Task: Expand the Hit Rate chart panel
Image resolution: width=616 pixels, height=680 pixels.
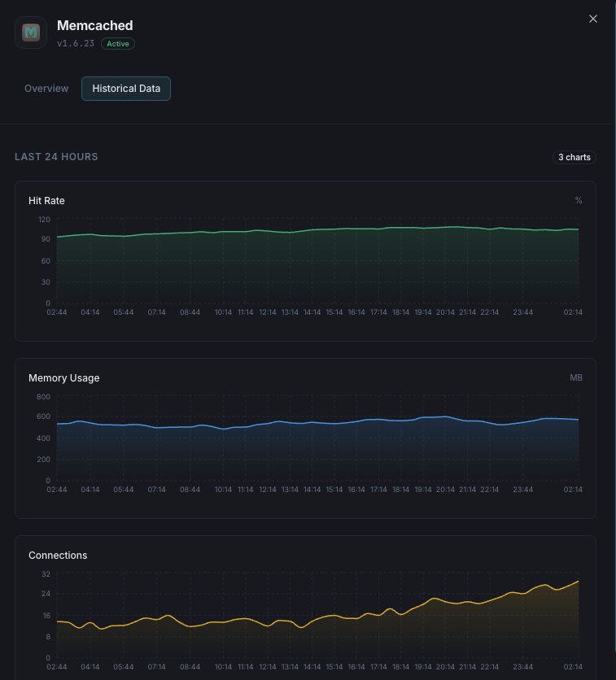Action: pos(305,262)
